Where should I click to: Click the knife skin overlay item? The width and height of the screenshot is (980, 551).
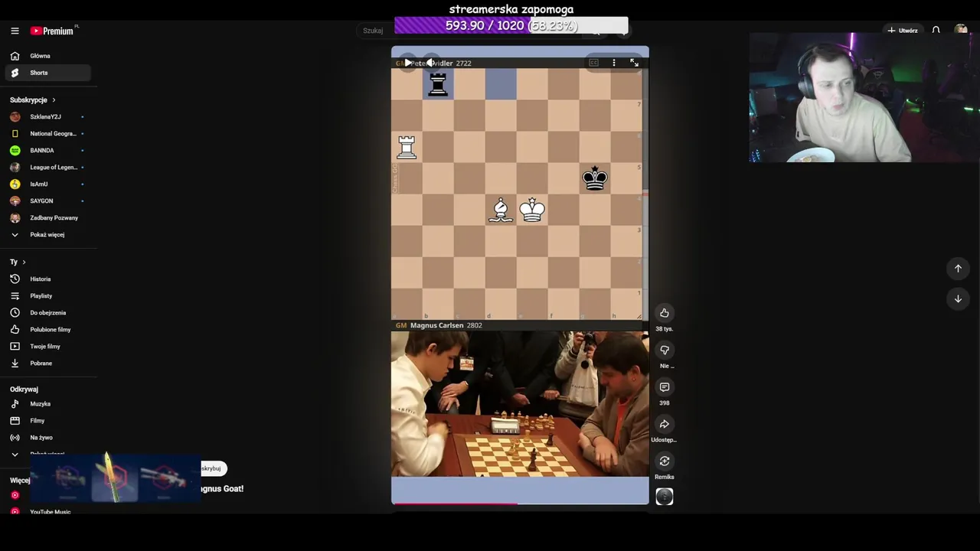[x=115, y=478]
